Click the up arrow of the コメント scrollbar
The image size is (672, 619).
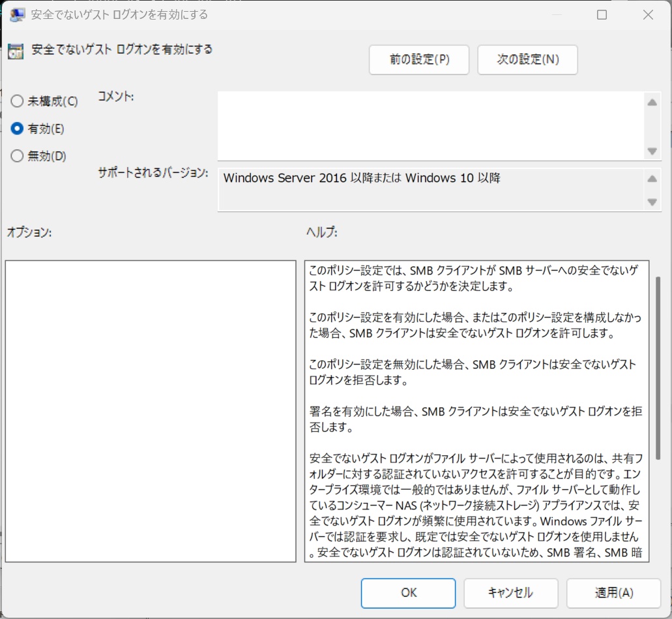pos(652,102)
